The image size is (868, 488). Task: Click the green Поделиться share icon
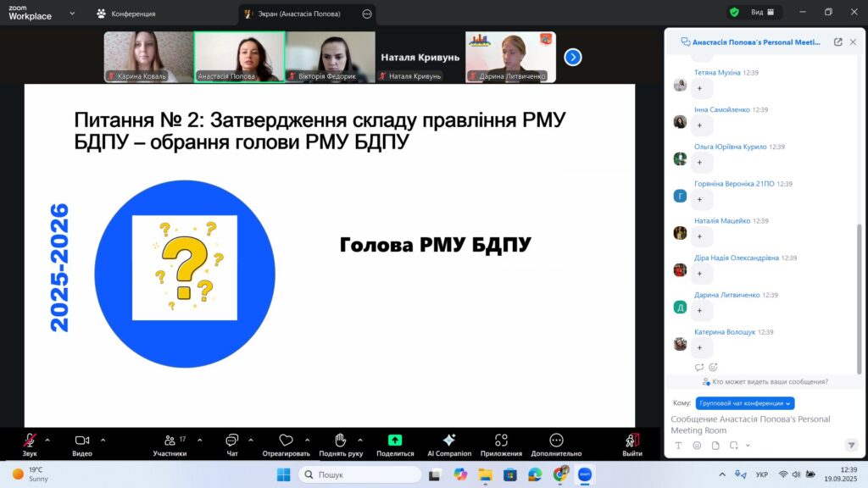click(x=394, y=441)
